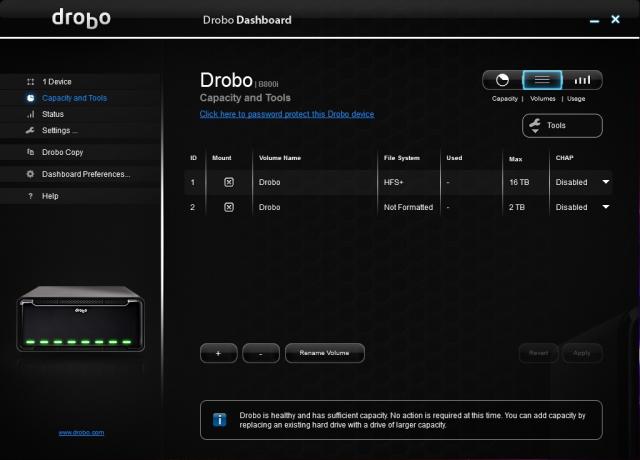Screen dimensions: 640x460
Task: Click the Drobo Copy icon in sidebar
Action: [x=30, y=152]
